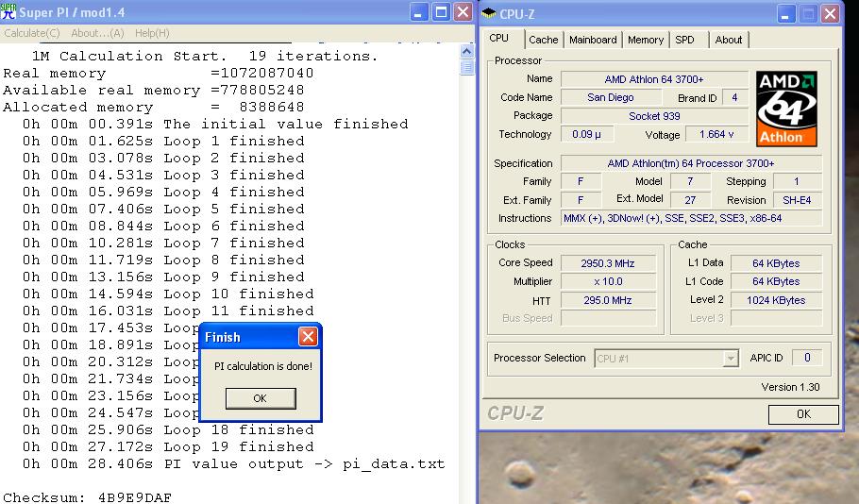Open the About...(A) menu in Super PI
This screenshot has width=859, height=504.
(x=97, y=33)
